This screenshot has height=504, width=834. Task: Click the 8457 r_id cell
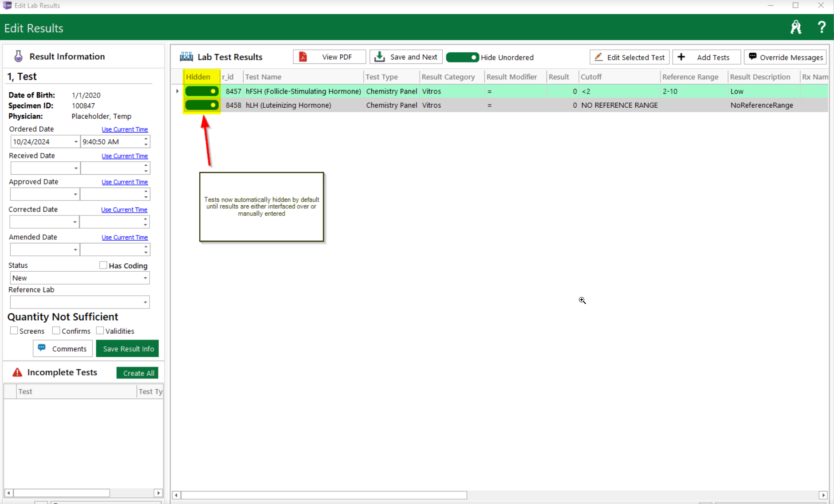pyautogui.click(x=232, y=91)
